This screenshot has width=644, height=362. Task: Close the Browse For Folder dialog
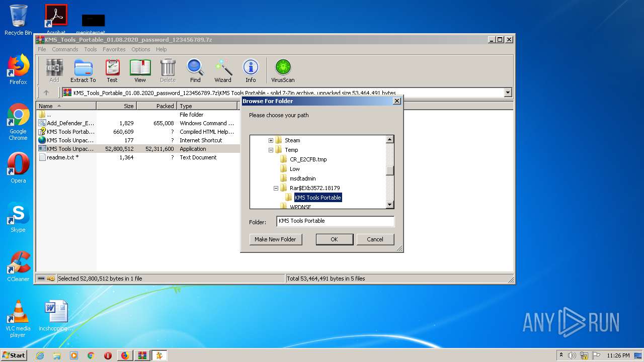[396, 101]
